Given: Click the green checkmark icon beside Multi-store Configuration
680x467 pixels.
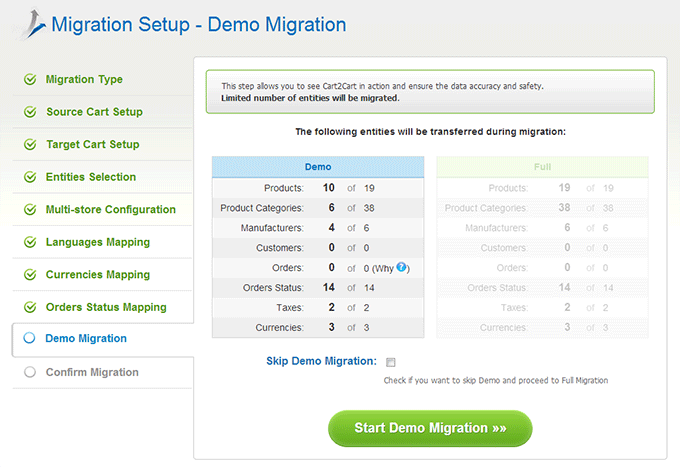Looking at the screenshot, I should 30,209.
